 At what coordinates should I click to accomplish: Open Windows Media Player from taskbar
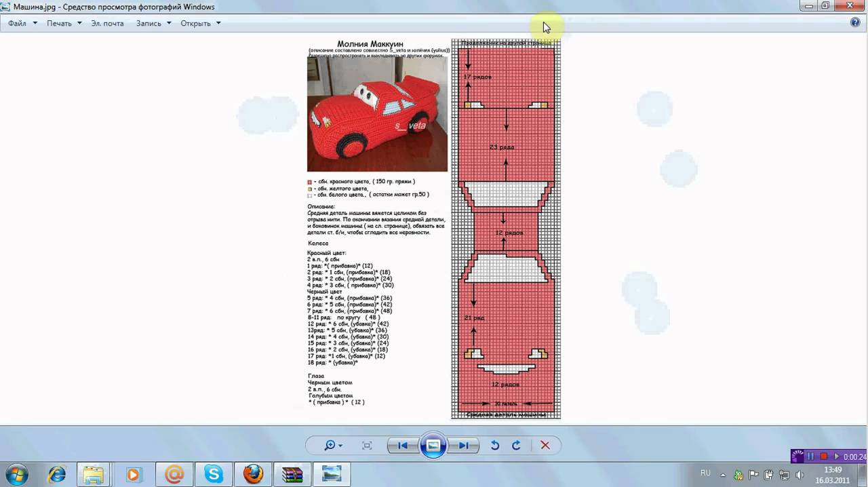[x=133, y=473]
